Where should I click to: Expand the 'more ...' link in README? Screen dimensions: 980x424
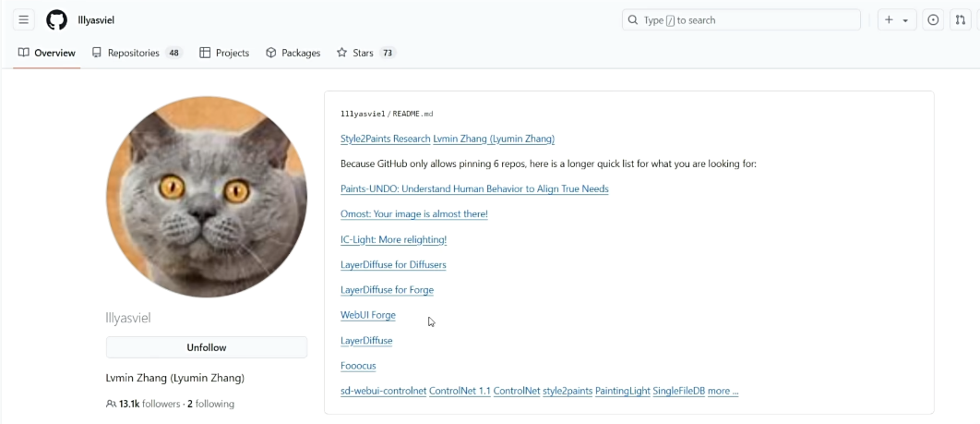click(723, 391)
